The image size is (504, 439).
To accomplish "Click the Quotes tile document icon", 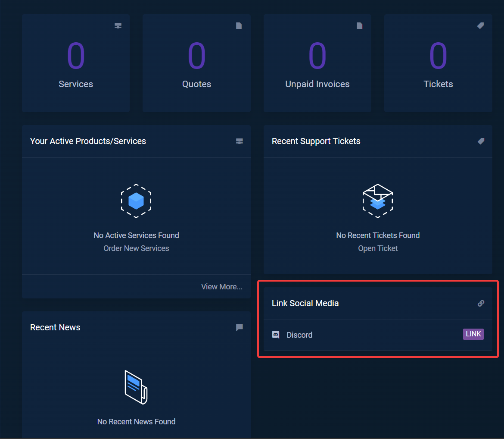I will click(x=239, y=26).
